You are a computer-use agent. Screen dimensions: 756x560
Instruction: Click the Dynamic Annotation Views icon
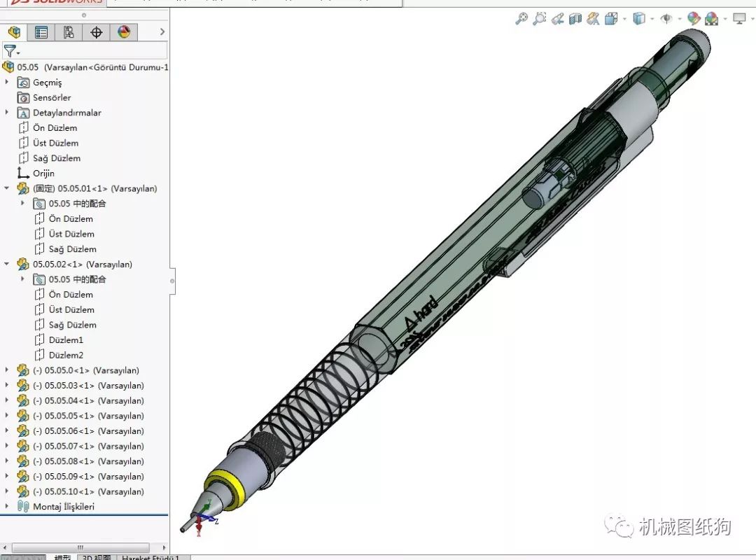tap(593, 19)
